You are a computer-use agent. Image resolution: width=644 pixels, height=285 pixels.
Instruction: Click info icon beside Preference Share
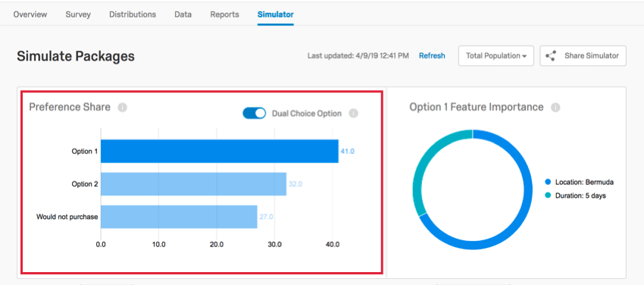(123, 108)
